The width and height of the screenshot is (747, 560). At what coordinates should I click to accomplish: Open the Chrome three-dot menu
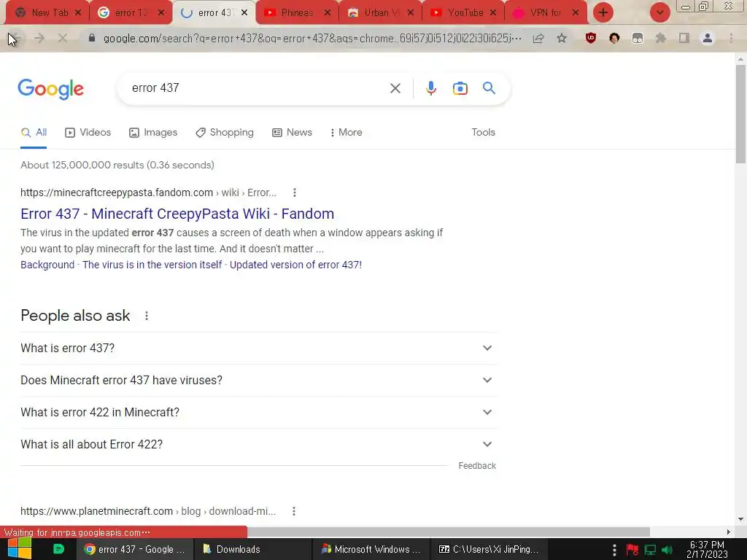pyautogui.click(x=731, y=39)
